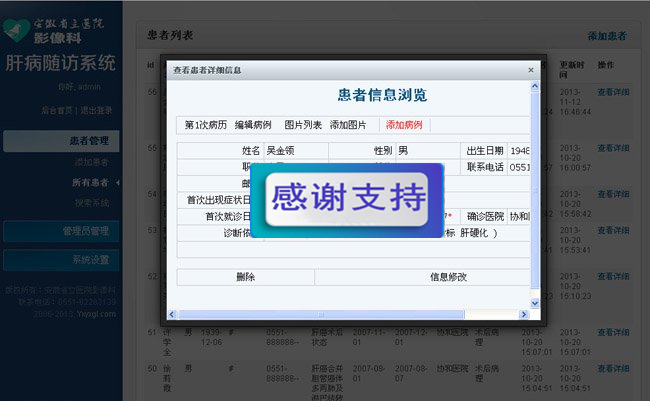Viewport: 650px width, 401px height.
Task: Click 查看详细 for patient row 51
Action: pyautogui.click(x=613, y=332)
